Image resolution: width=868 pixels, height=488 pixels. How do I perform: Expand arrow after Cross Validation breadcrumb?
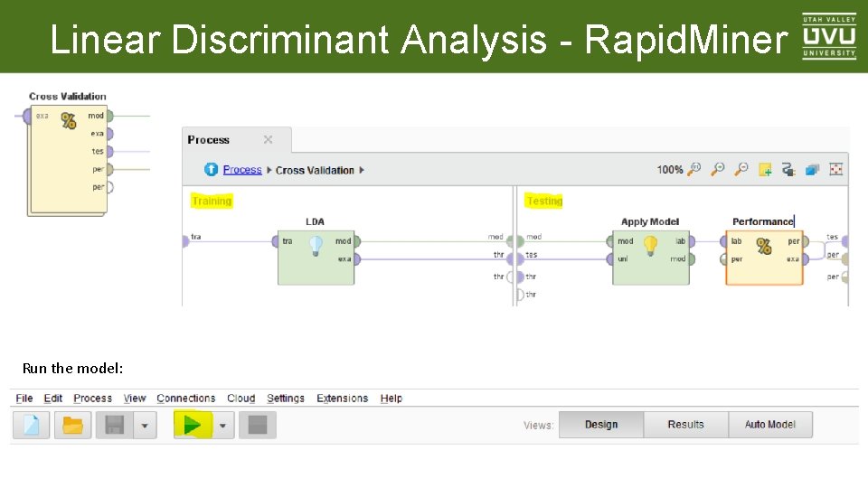362,170
